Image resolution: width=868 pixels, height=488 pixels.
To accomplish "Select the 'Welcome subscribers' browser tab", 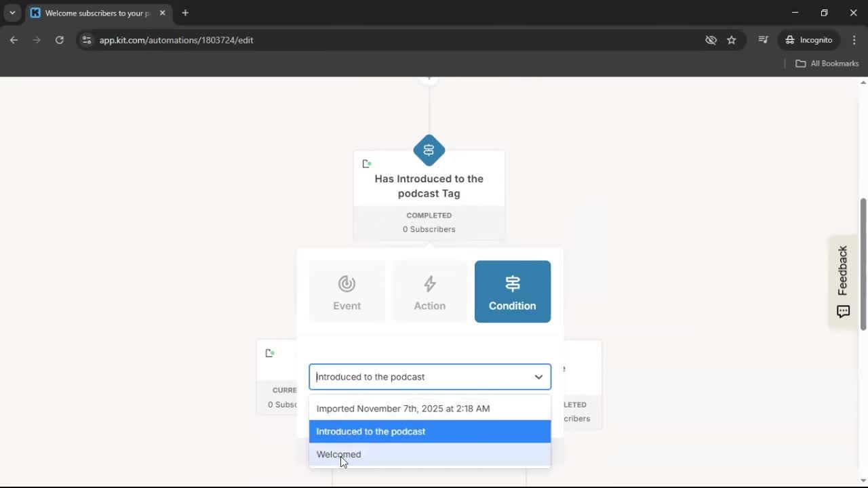I will (x=95, y=13).
